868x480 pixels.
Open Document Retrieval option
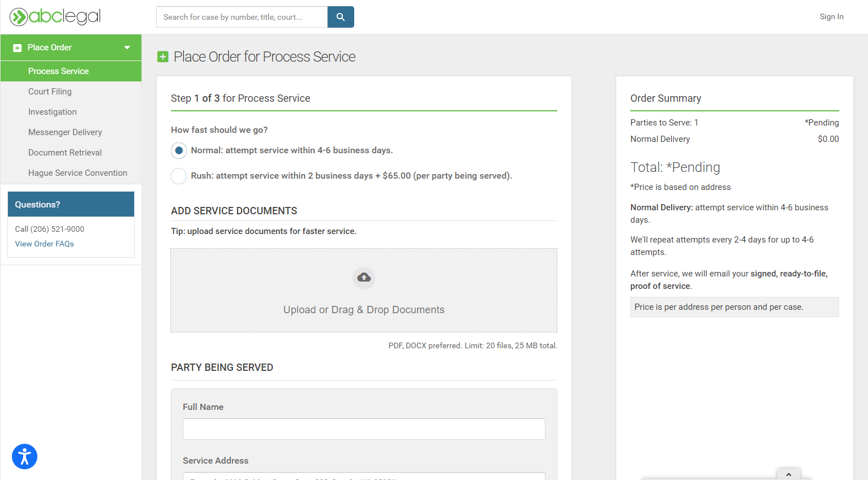65,153
